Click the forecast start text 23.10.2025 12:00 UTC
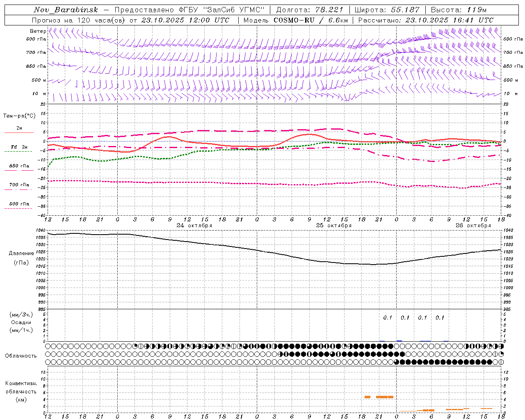525x420 pixels. click(x=185, y=20)
